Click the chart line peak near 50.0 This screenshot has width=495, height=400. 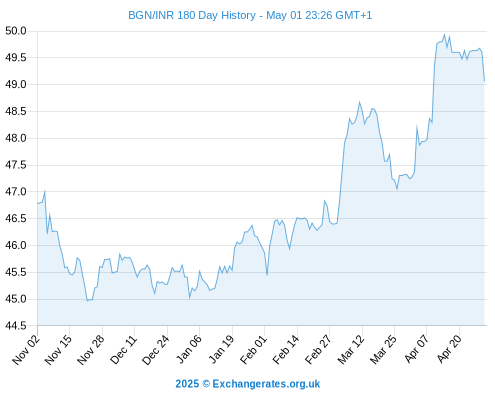444,34
